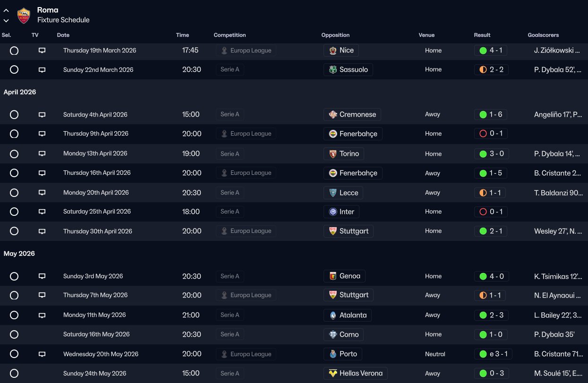This screenshot has height=383, width=588.
Task: Select the radio button for the Cremonese fixture
Action: 14,115
